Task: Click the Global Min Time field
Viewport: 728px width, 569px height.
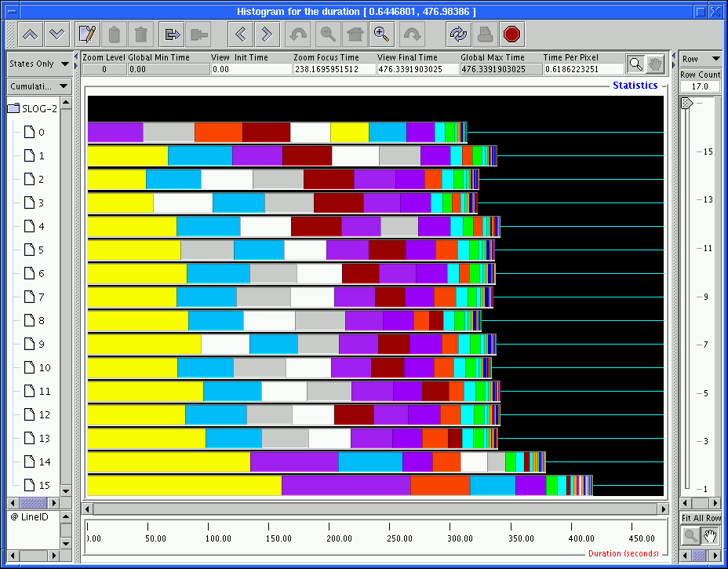Action: pos(169,69)
